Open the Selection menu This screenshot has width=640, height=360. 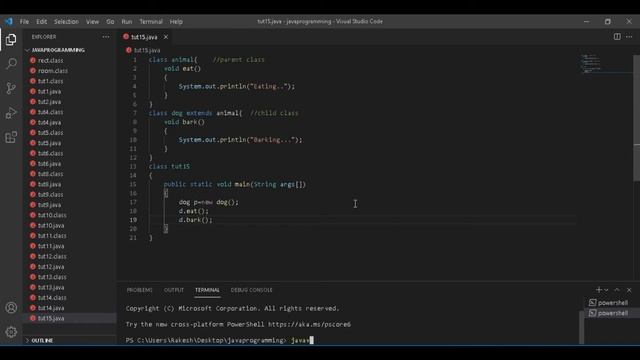(x=66, y=22)
